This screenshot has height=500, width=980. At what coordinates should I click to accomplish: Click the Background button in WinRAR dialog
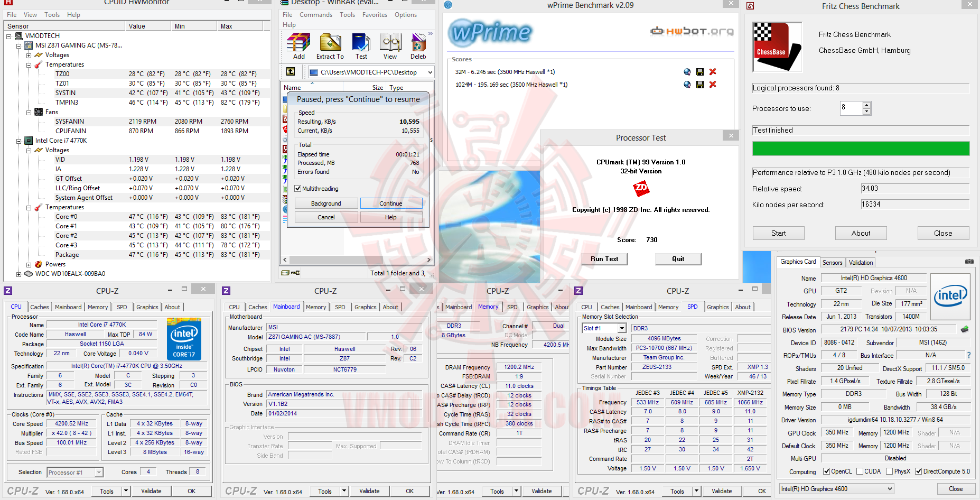click(x=326, y=203)
